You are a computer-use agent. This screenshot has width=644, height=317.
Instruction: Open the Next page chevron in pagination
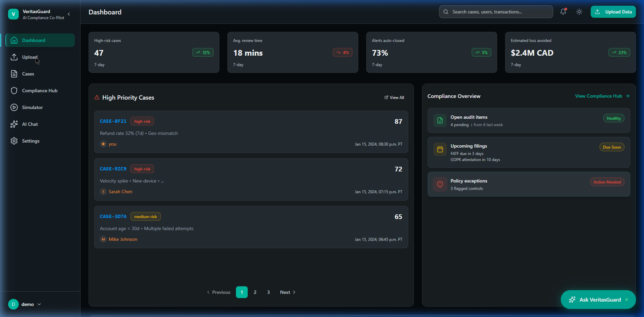pos(294,292)
